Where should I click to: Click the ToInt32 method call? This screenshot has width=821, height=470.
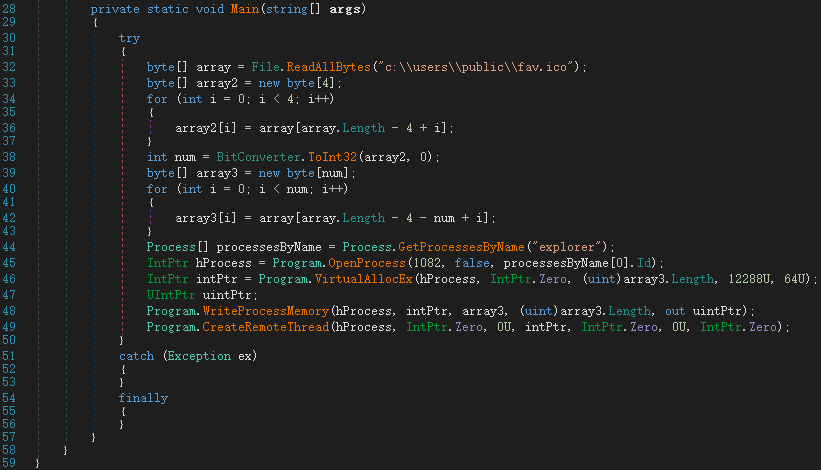[332, 157]
